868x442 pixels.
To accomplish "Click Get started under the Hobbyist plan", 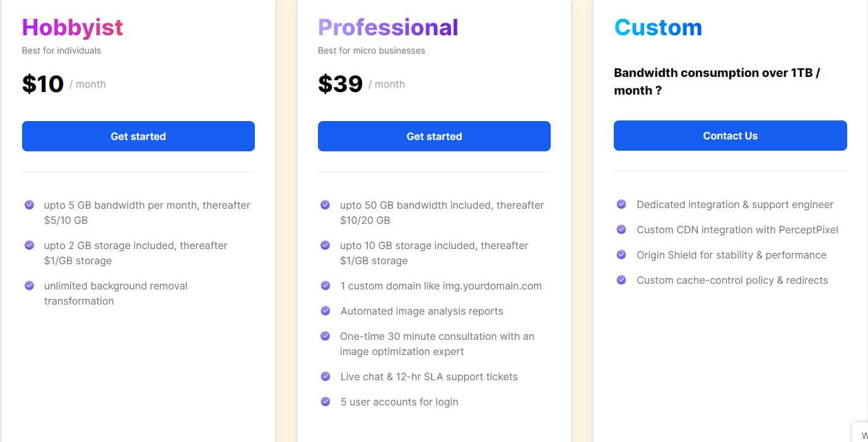I will tap(138, 136).
